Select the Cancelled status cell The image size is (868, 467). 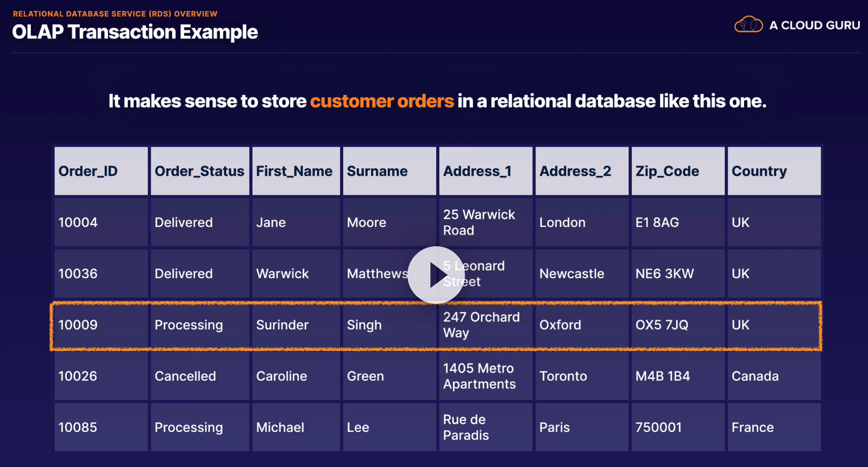pos(199,376)
